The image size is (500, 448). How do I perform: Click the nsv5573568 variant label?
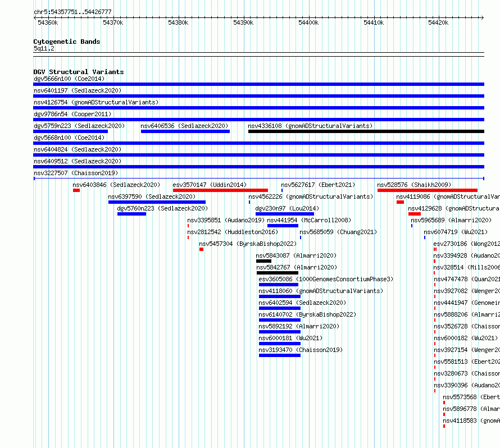click(x=471, y=397)
